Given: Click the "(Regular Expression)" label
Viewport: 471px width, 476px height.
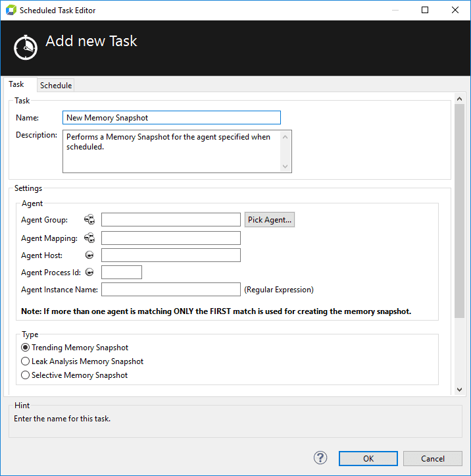Looking at the screenshot, I should 279,290.
